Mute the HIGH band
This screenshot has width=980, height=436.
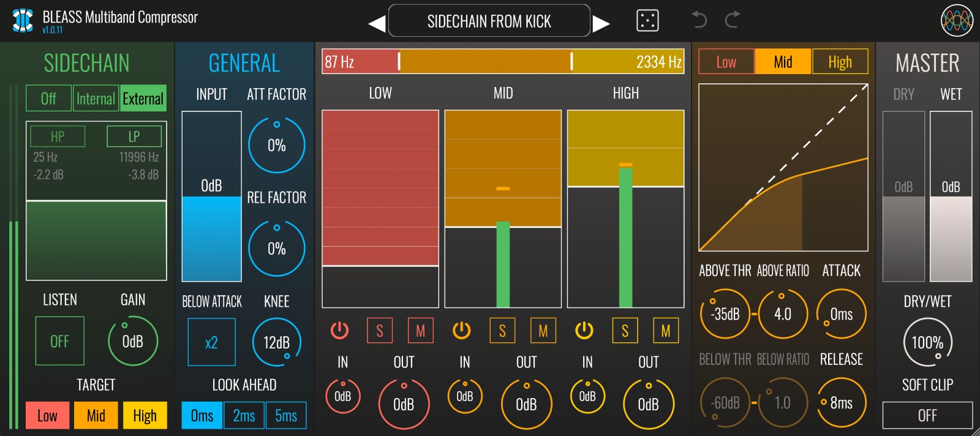665,331
